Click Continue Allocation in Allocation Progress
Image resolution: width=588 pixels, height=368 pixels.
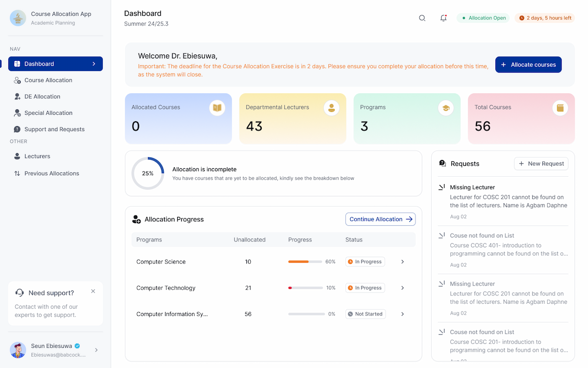[380, 219]
